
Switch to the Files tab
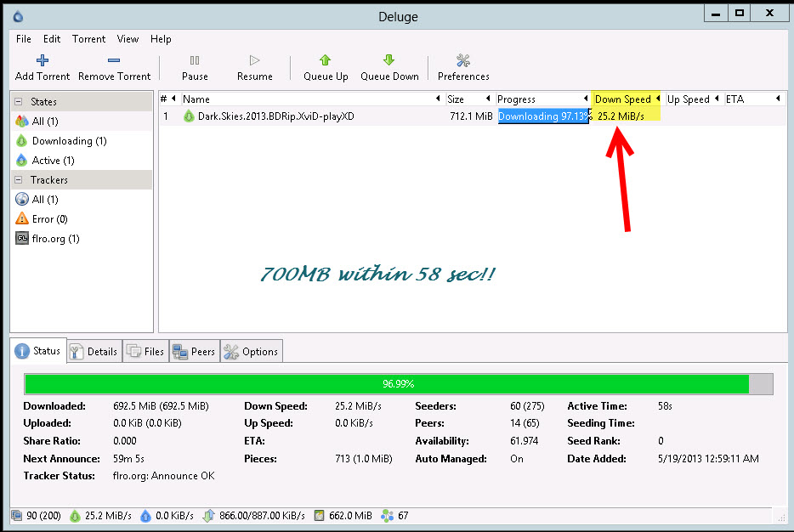coord(146,351)
